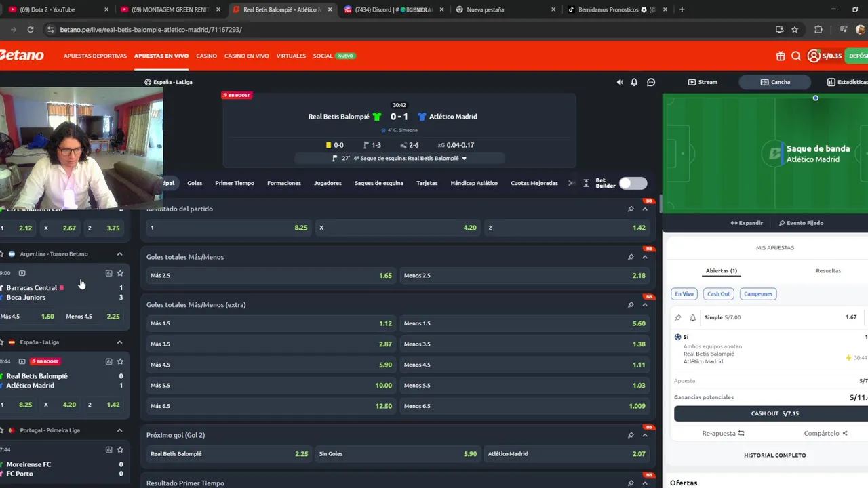Open the gift promotions icon
This screenshot has width=868, height=488.
(x=781, y=56)
